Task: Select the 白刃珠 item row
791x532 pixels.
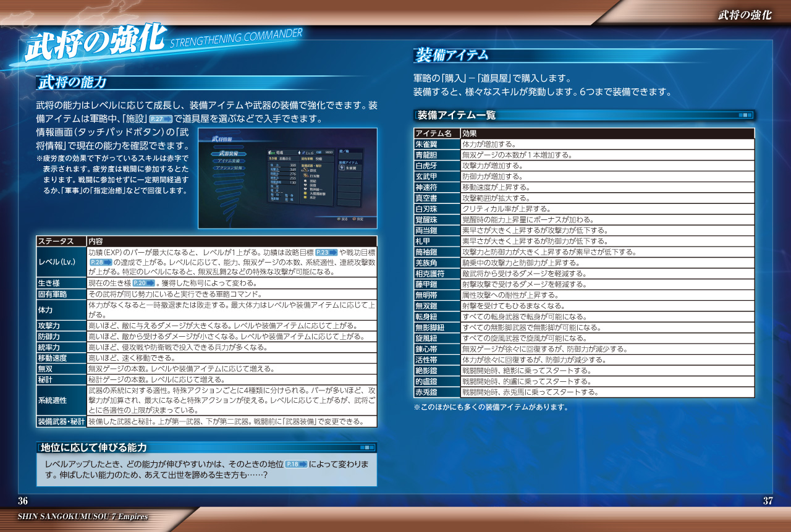Action: (584, 209)
